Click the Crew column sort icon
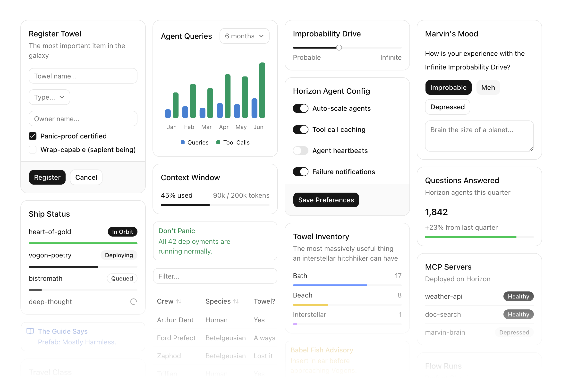 [179, 301]
